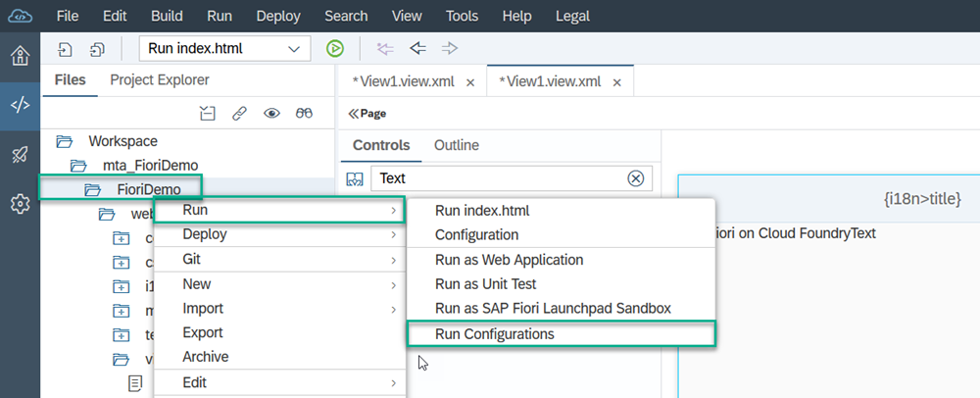Switch to the Controls tab

pos(381,146)
